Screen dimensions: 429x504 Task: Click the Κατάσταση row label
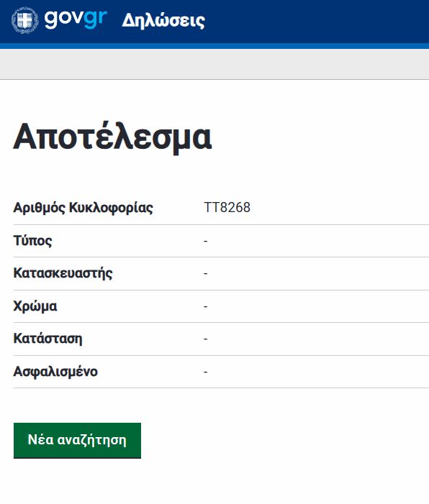(x=48, y=339)
